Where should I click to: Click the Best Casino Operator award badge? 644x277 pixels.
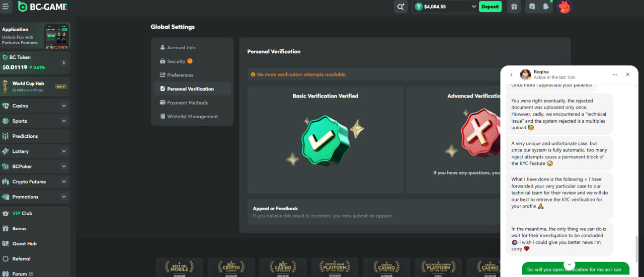tap(283, 267)
